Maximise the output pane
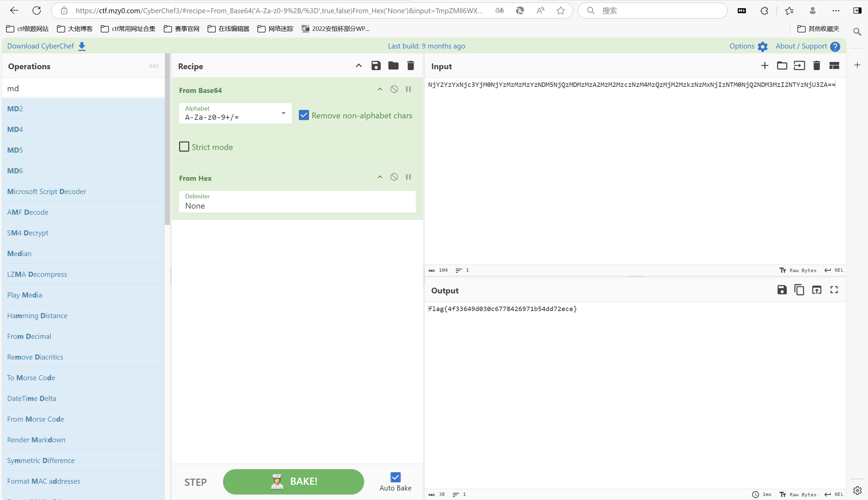The image size is (868, 500). pyautogui.click(x=834, y=290)
